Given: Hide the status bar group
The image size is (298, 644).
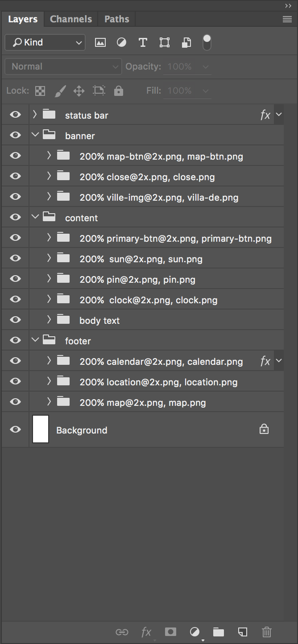Looking at the screenshot, I should 16,115.
